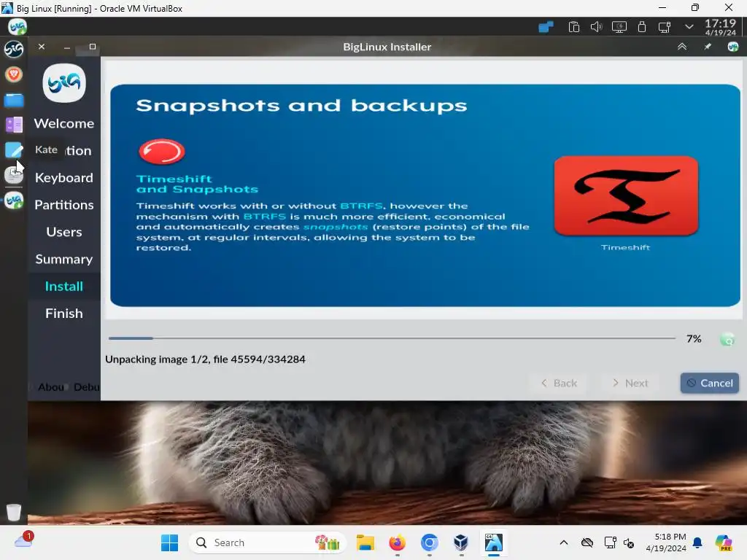
Task: Open the Windows Start menu
Action: tap(169, 542)
